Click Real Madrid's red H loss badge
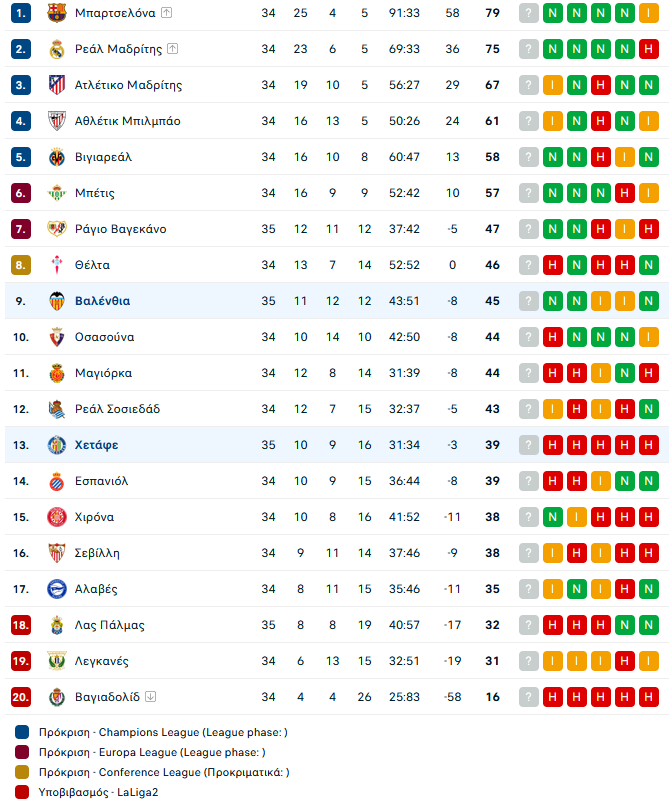 point(649,49)
